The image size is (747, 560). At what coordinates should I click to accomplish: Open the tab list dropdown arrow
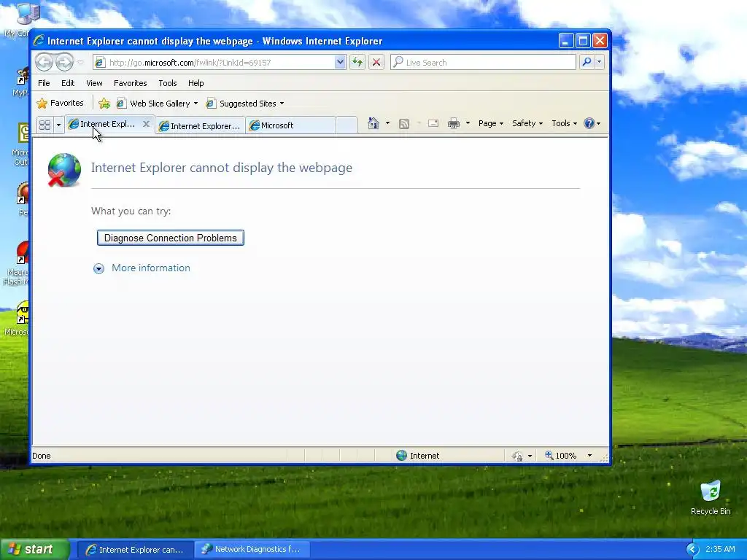58,125
